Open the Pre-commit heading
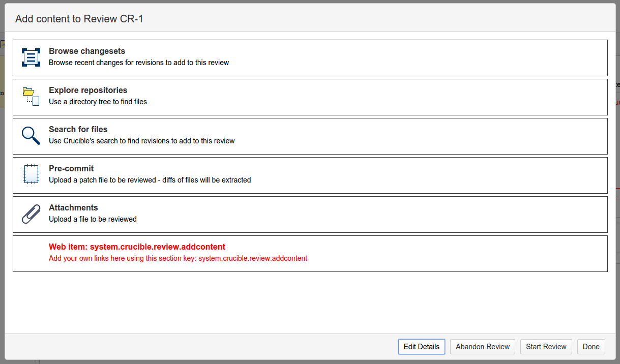The image size is (620, 364). tap(71, 169)
